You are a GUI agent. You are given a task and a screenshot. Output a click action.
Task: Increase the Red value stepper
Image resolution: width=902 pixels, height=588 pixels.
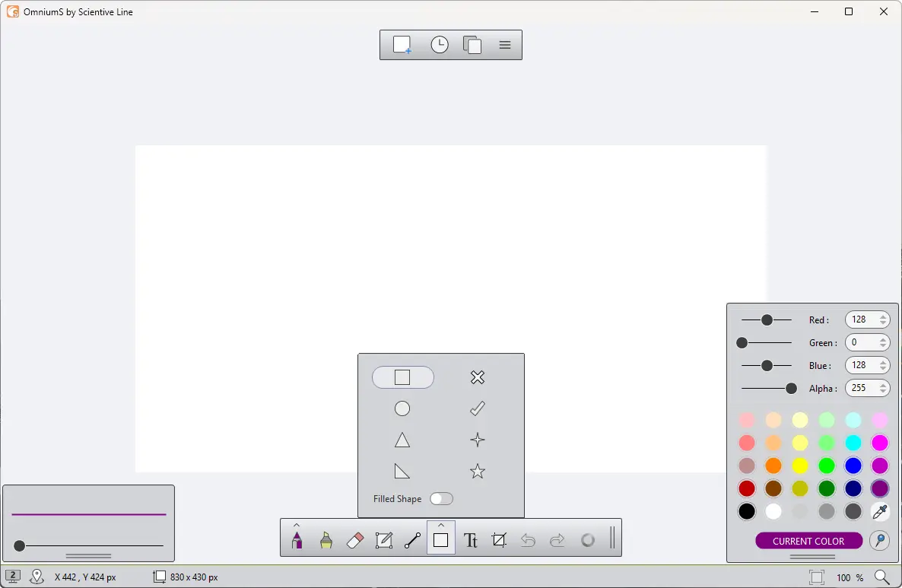[x=883, y=316]
